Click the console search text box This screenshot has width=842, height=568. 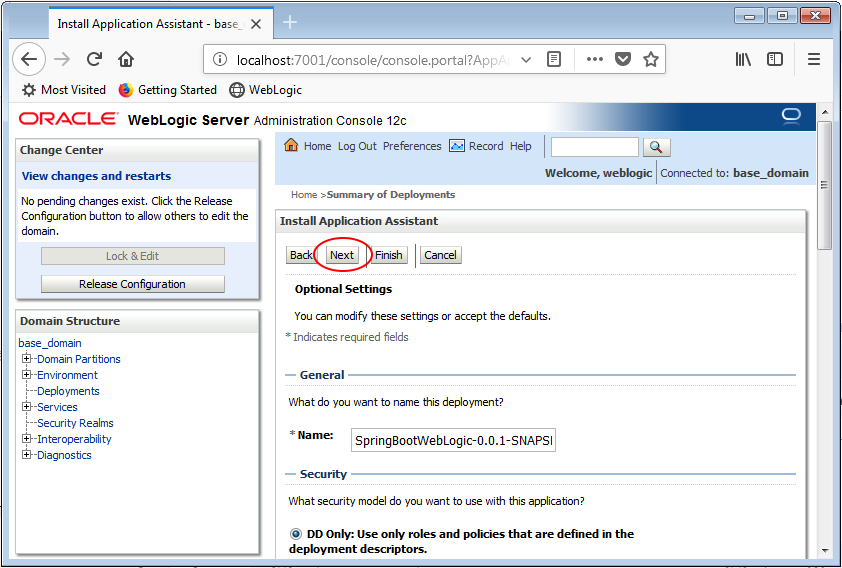pos(595,147)
